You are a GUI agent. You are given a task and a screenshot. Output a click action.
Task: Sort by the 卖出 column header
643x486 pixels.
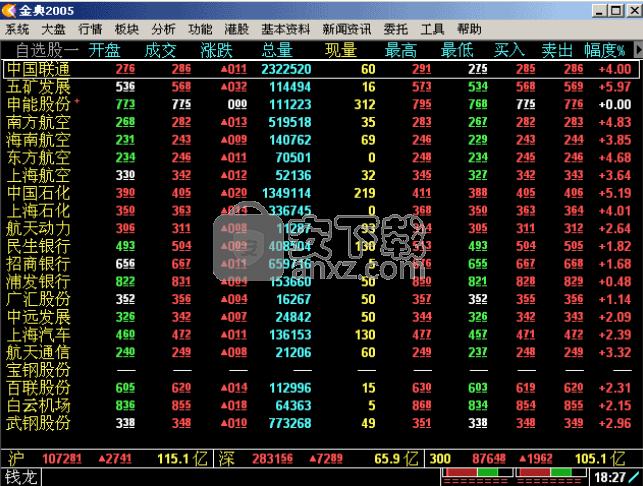557,50
